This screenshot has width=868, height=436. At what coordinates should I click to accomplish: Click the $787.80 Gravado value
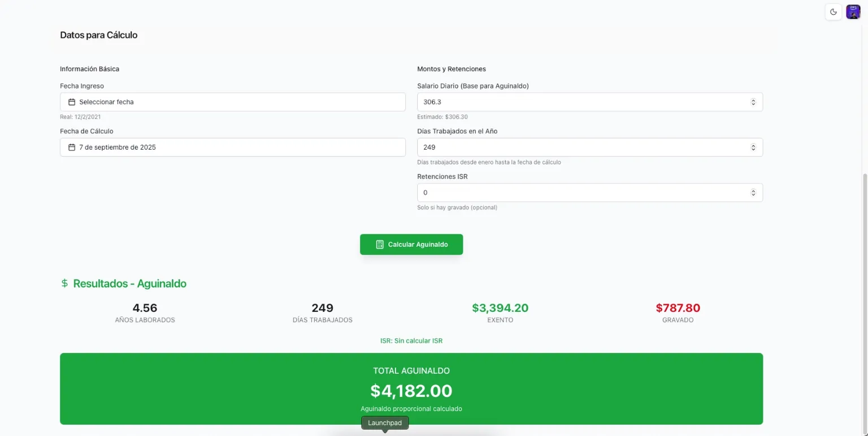(x=678, y=308)
